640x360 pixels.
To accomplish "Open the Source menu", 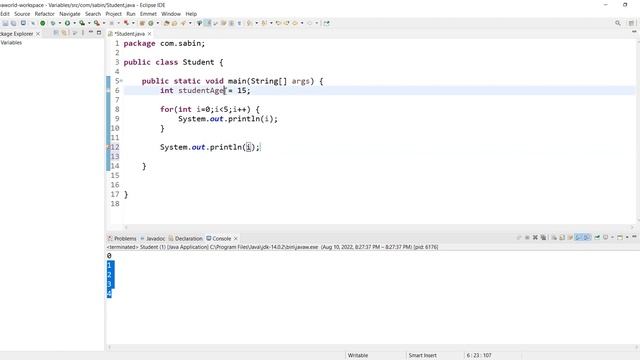I will 22,14.
